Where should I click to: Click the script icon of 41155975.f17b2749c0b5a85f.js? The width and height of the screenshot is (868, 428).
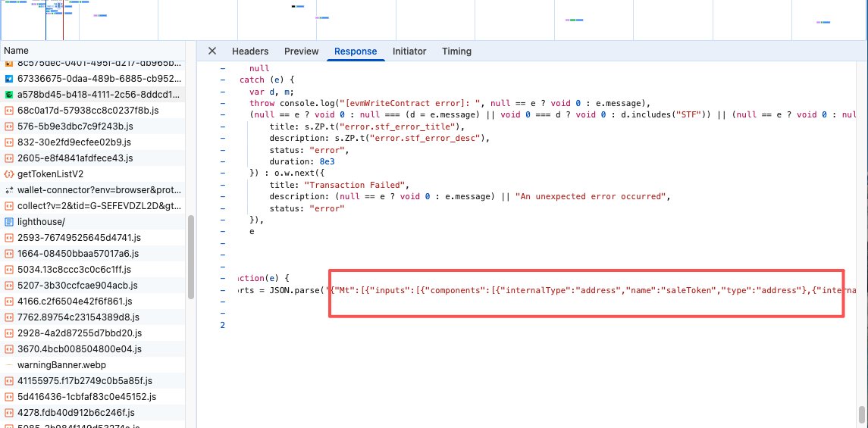pos(9,381)
